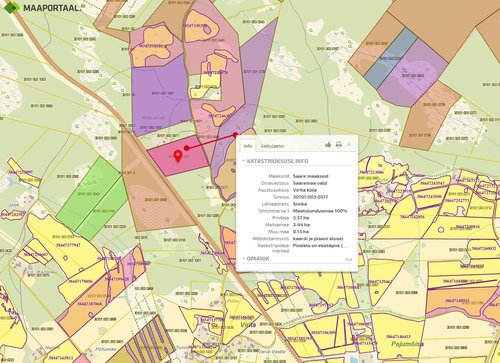Switch to the Kalkulaator tab
Screen dimensions: 500x363
click(273, 146)
